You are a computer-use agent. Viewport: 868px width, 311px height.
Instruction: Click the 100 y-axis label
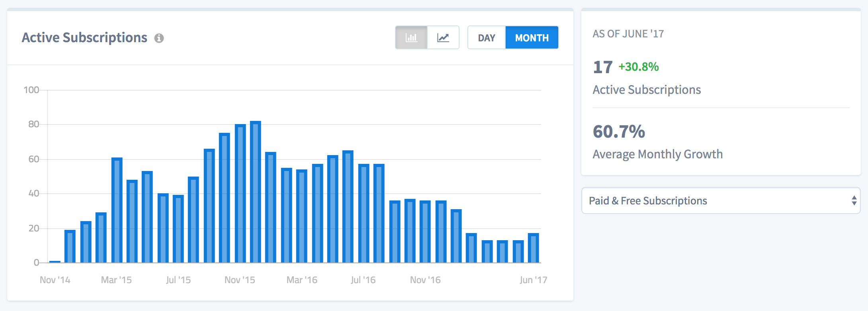tap(31, 90)
